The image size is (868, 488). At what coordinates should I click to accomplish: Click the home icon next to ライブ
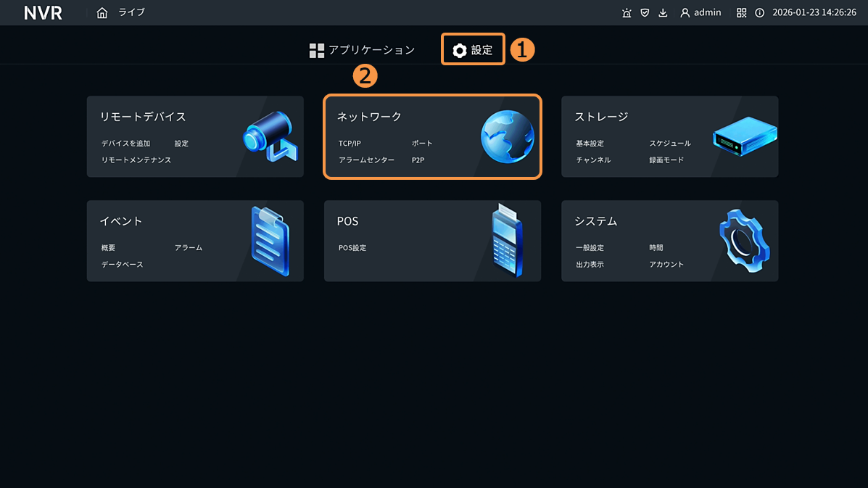[102, 13]
